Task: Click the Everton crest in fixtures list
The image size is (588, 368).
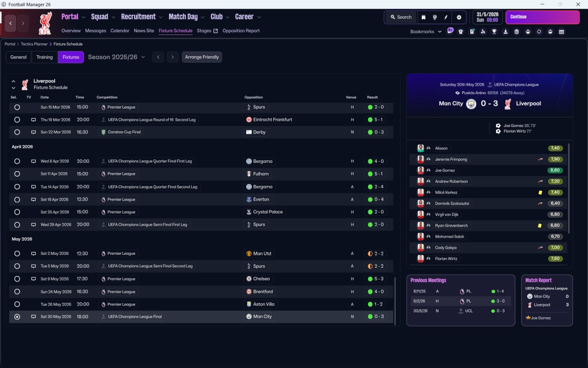Action: (249, 200)
